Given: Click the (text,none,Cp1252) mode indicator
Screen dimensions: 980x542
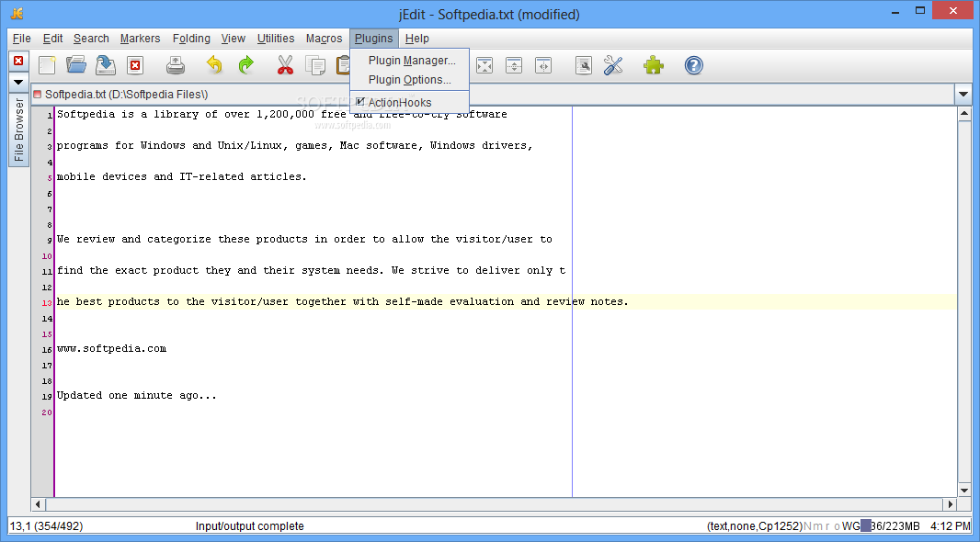Looking at the screenshot, I should (x=755, y=526).
